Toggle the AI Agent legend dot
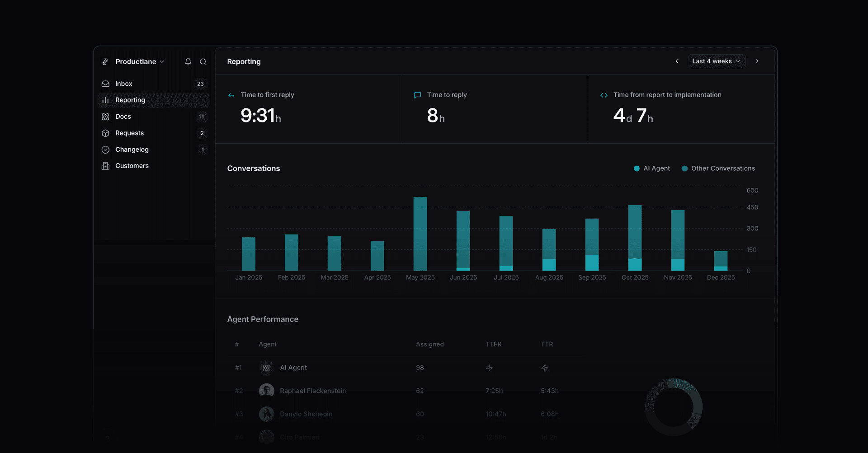 point(637,168)
